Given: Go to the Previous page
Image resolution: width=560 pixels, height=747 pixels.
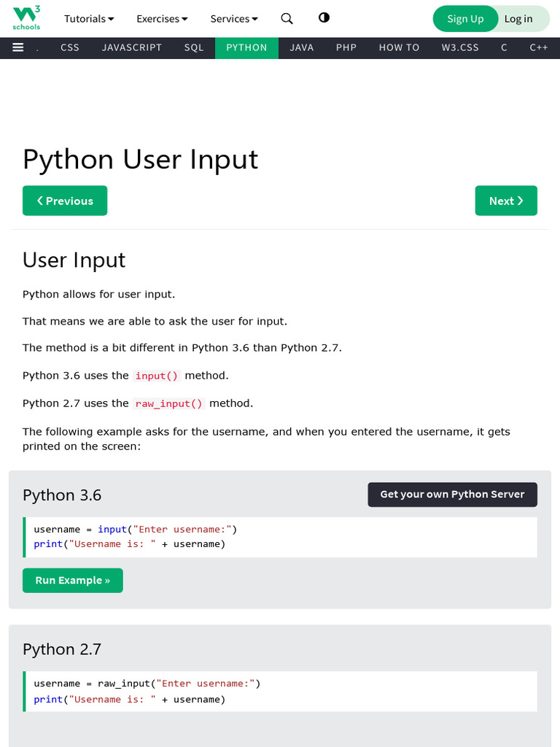Looking at the screenshot, I should 65,201.
